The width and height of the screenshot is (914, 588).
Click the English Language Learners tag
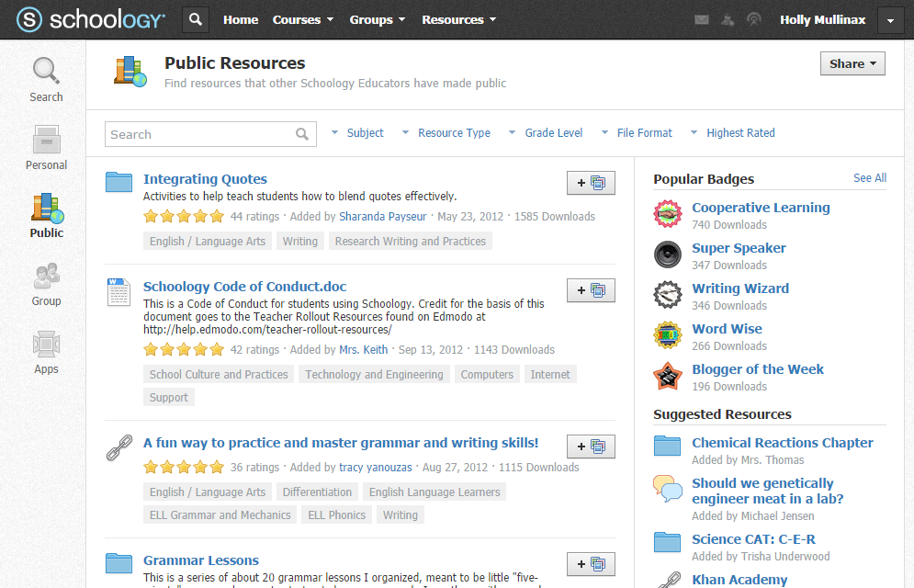pos(434,492)
